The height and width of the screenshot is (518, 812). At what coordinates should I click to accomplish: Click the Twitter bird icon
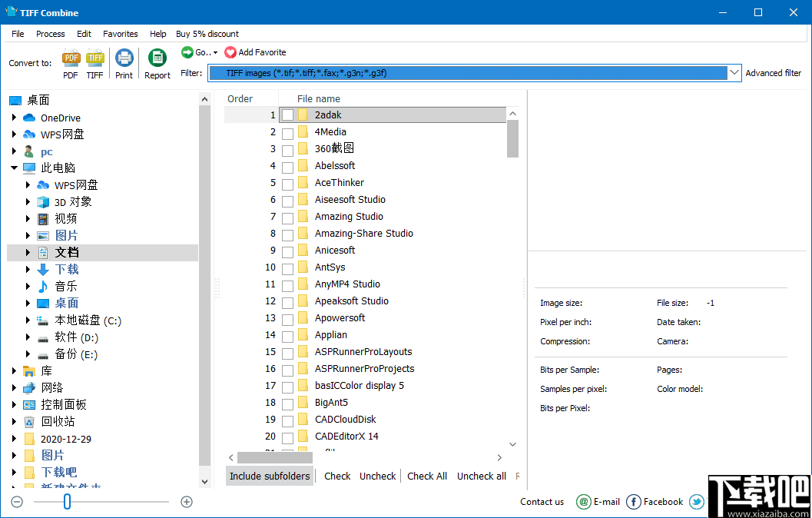(x=697, y=501)
